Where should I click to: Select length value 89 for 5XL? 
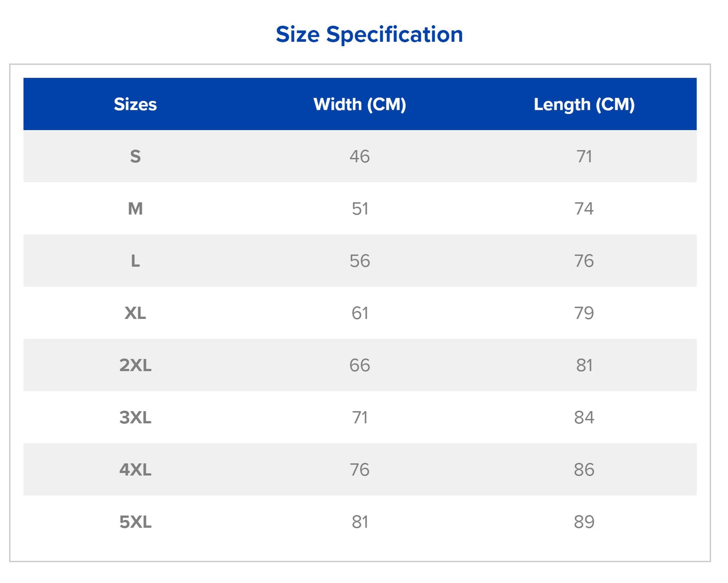(x=584, y=522)
